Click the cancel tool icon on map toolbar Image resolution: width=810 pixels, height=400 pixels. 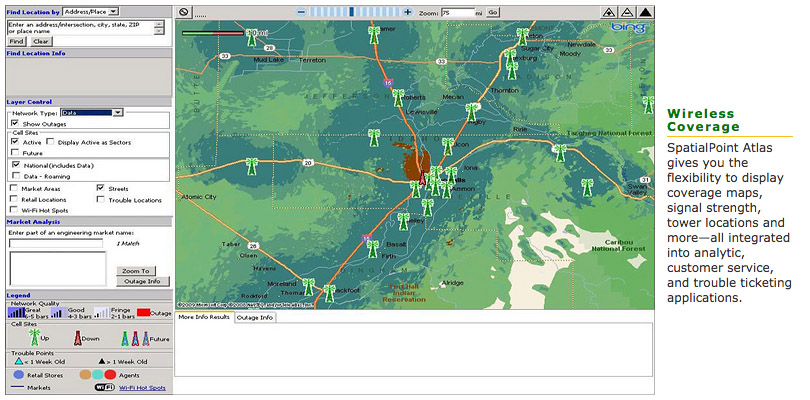click(x=184, y=12)
